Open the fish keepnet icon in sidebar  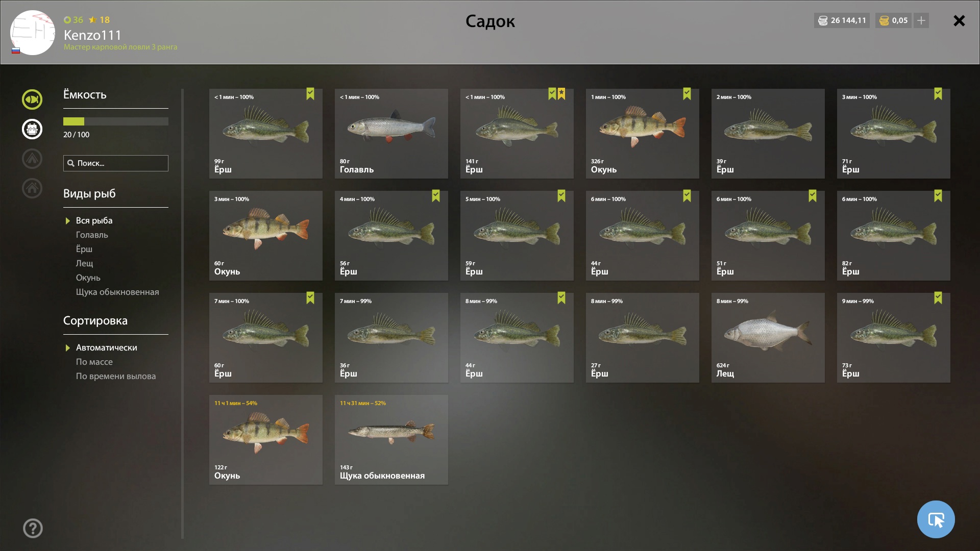coord(32,99)
